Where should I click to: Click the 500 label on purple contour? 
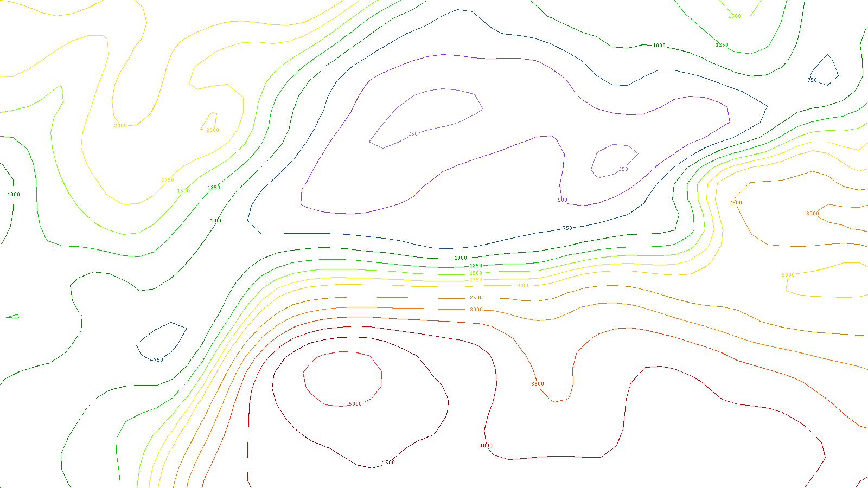(563, 200)
